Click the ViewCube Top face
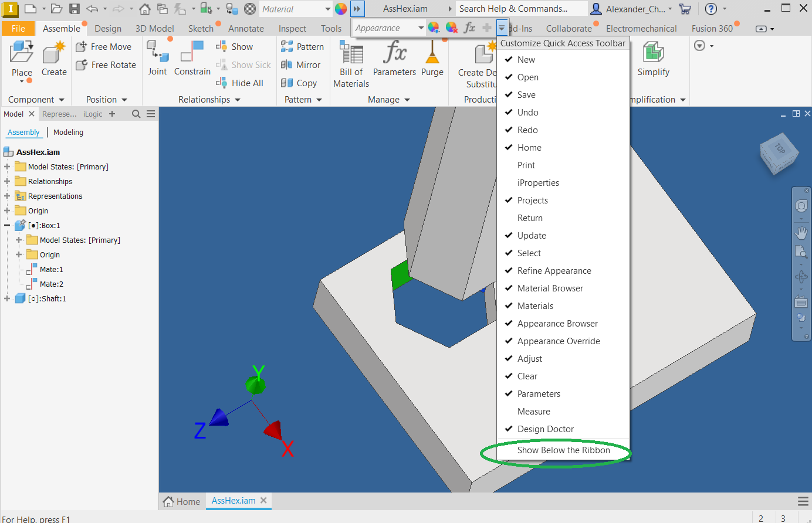This screenshot has width=812, height=523. point(779,149)
